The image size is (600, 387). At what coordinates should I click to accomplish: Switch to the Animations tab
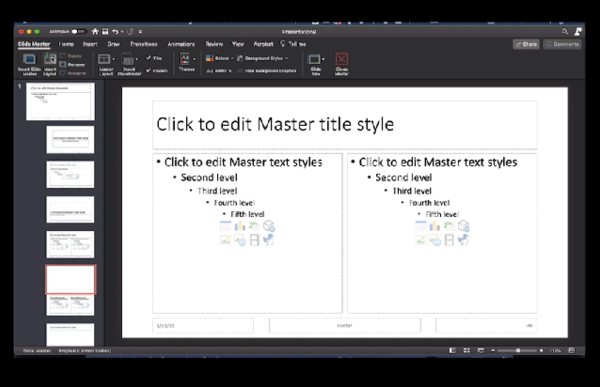(181, 44)
